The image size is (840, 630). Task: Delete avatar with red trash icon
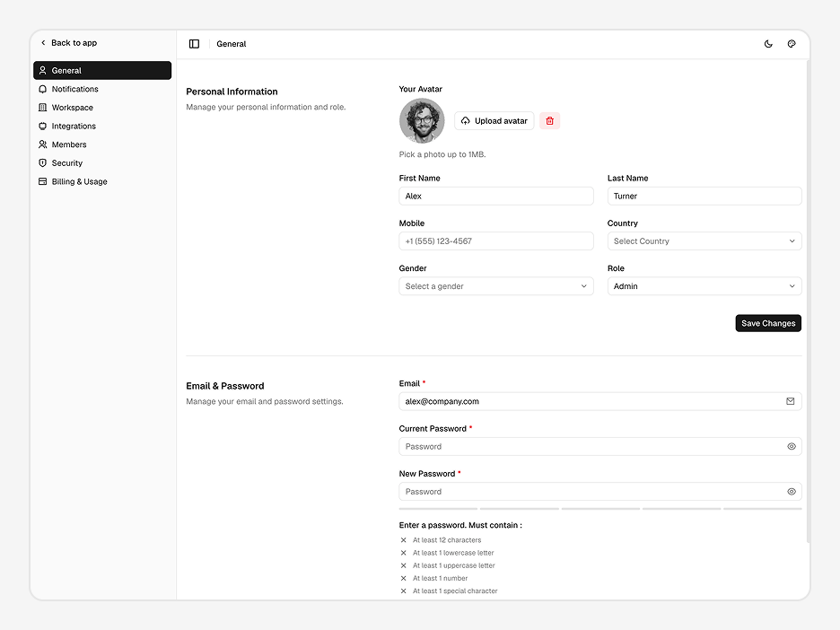[549, 121]
